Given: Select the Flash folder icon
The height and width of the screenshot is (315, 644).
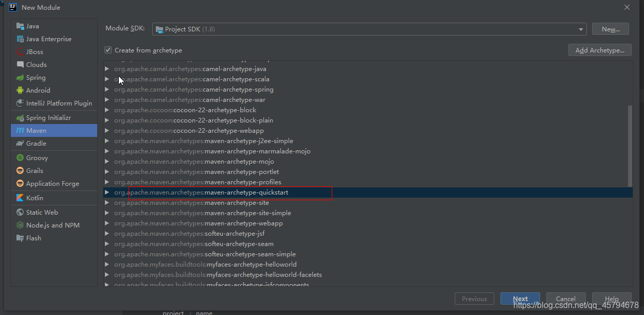Looking at the screenshot, I should (20, 238).
